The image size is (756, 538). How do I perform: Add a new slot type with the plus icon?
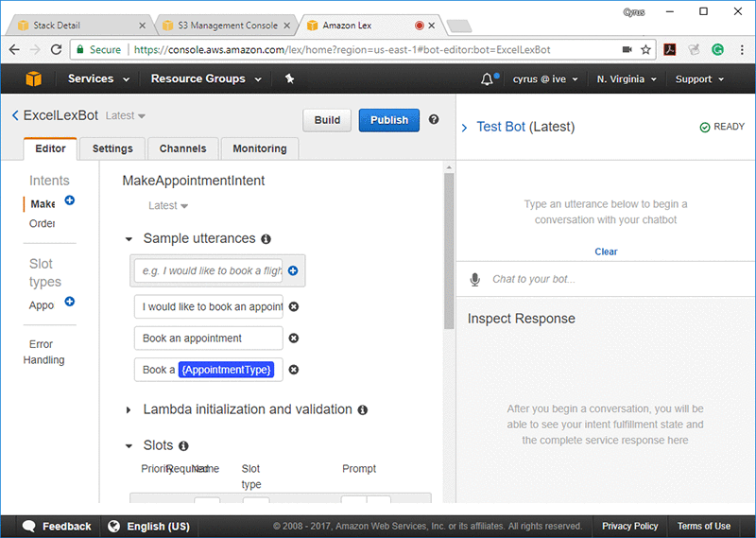pos(69,302)
